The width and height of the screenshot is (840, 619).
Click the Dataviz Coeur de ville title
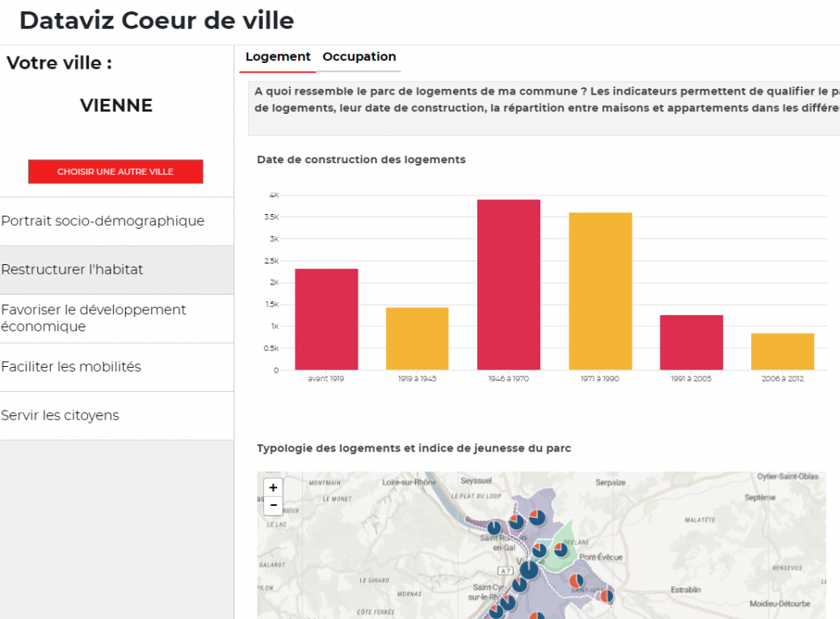point(157,21)
